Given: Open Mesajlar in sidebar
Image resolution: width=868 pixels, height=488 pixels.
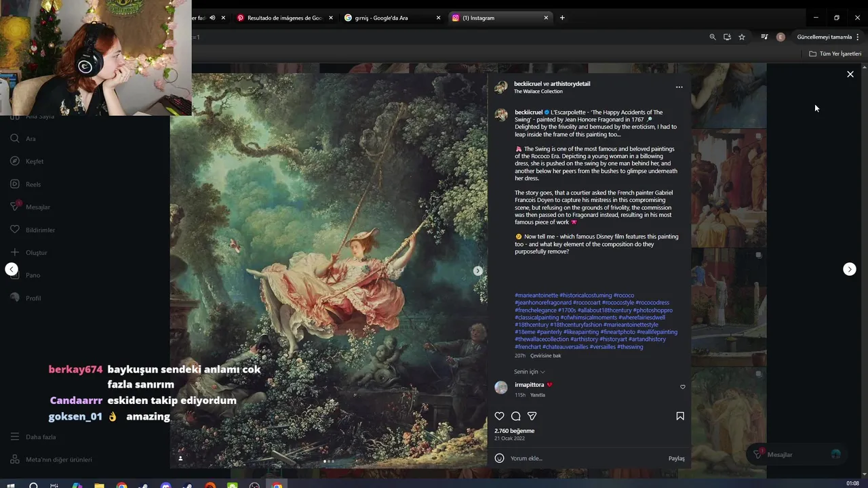Looking at the screenshot, I should (30, 207).
